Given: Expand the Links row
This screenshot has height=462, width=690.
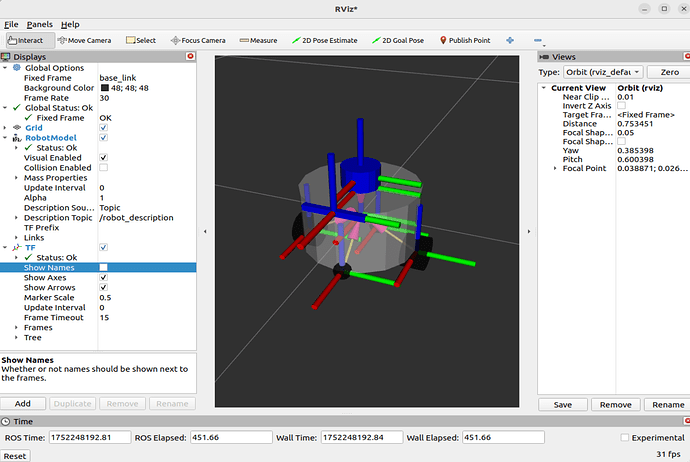Looking at the screenshot, I should (x=16, y=238).
